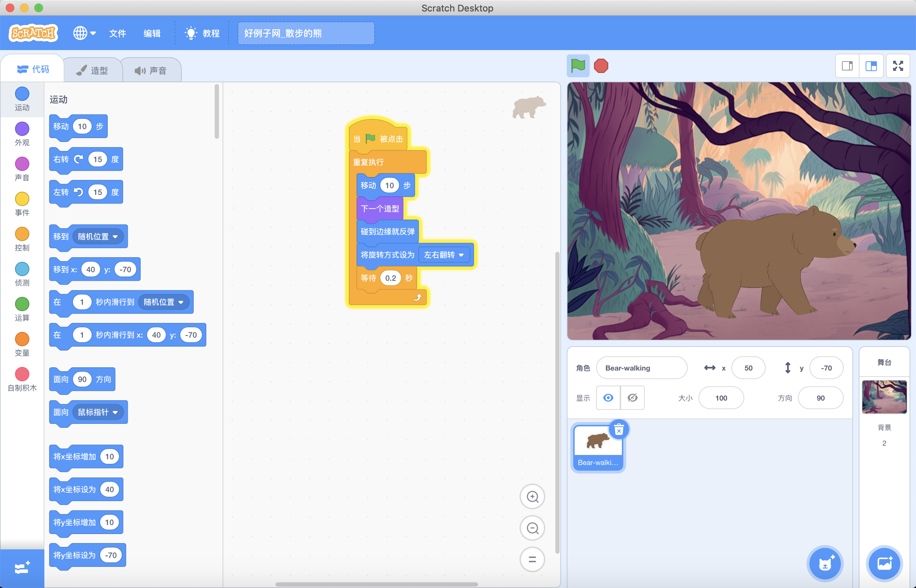
Task: Select the 变量 block category
Action: point(22,345)
